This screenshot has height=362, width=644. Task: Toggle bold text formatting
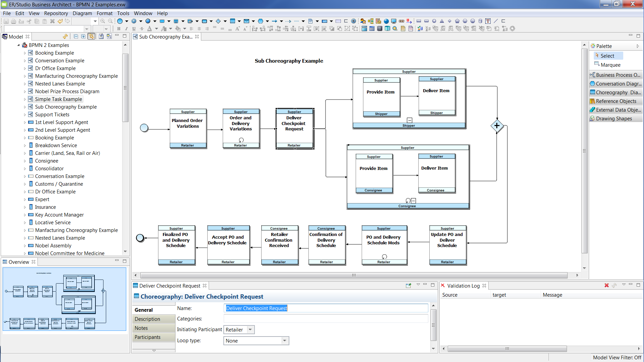(x=119, y=28)
